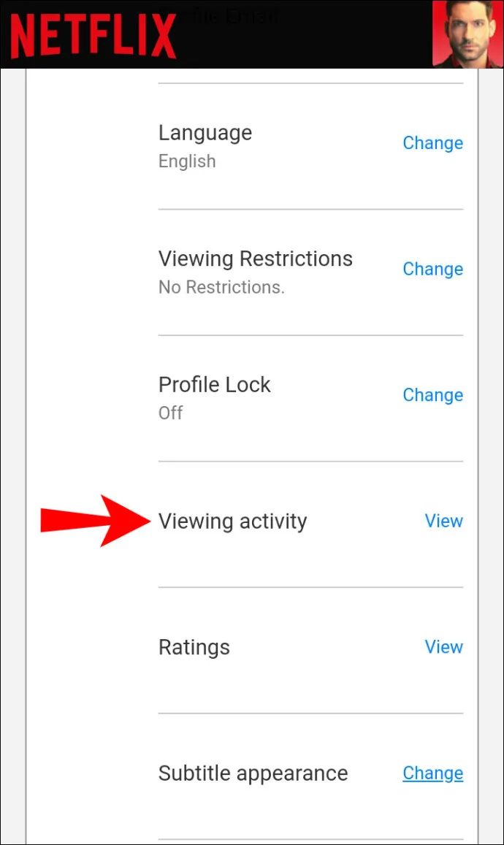Click the English language value

187,161
